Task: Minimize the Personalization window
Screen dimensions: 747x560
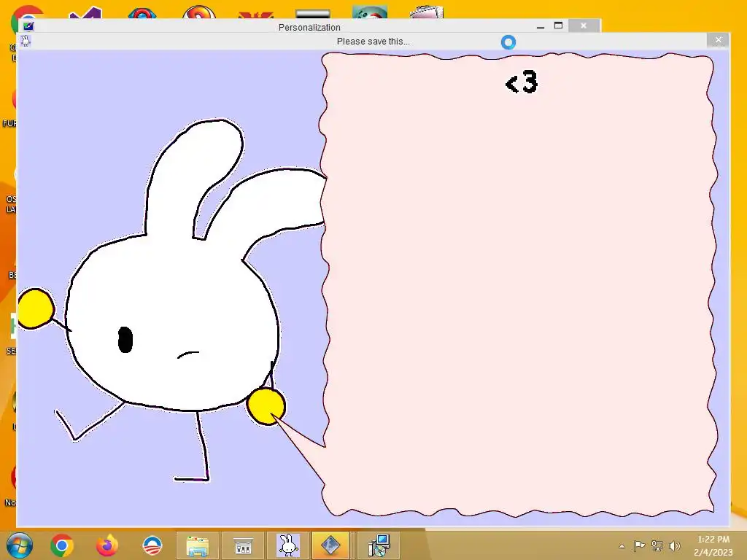Action: pyautogui.click(x=541, y=26)
